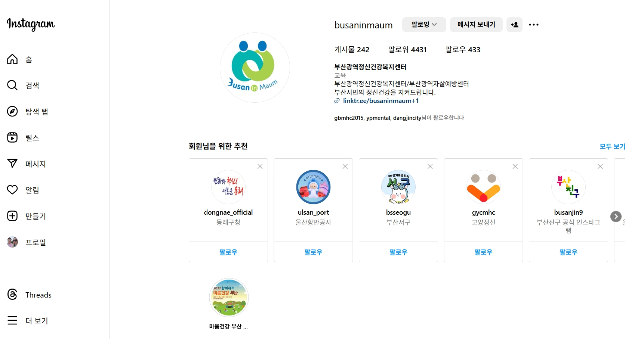Open the three-dot options menu
Screen dimensions: 644x339
tap(533, 25)
